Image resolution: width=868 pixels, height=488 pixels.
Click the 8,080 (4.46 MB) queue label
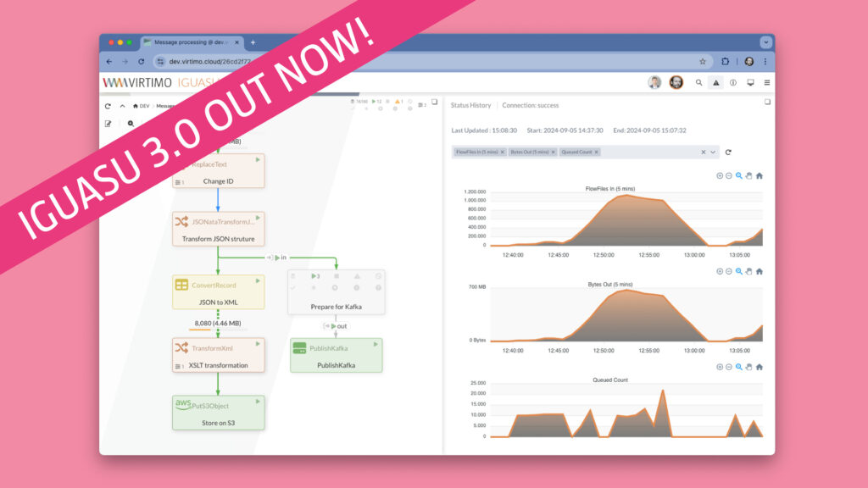tap(218, 323)
